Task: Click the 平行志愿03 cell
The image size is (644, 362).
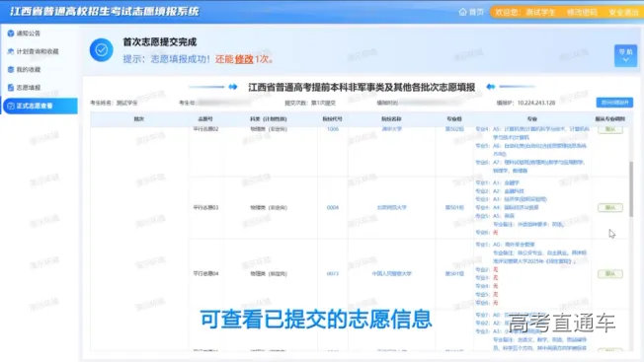Action: (205, 208)
